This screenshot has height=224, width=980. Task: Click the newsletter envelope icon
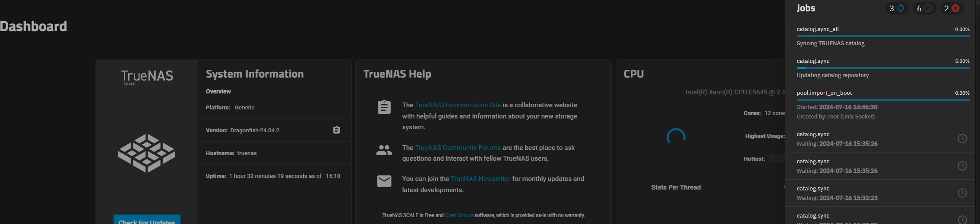click(x=384, y=181)
